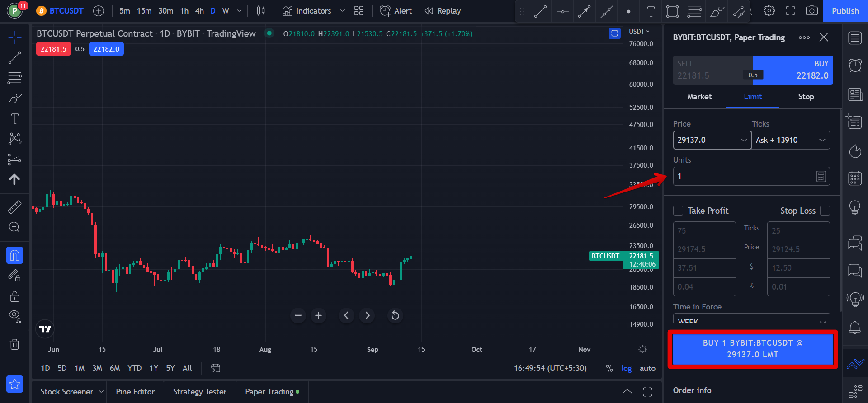
Task: Open the order panel three-dots menu
Action: pyautogui.click(x=804, y=37)
